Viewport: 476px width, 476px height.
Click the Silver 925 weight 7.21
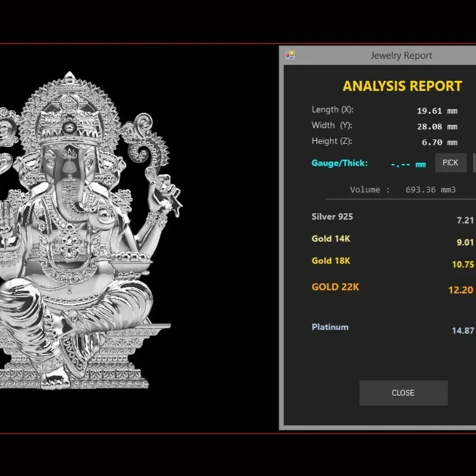pyautogui.click(x=465, y=220)
